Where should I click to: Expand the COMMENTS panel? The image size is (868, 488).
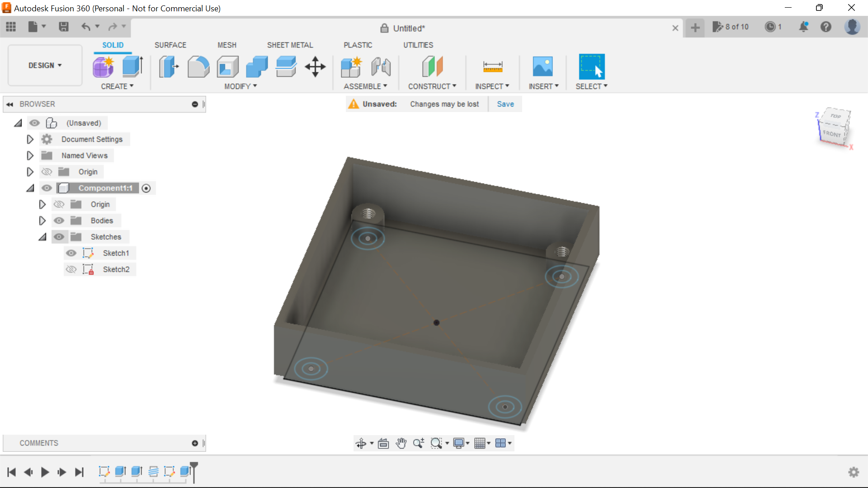pyautogui.click(x=195, y=443)
